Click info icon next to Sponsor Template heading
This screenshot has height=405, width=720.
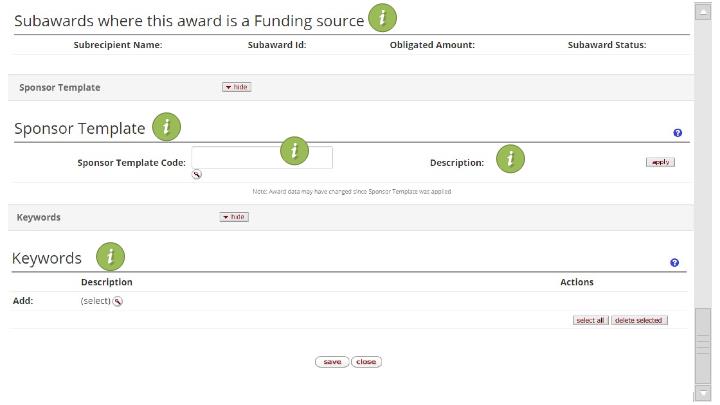point(166,127)
